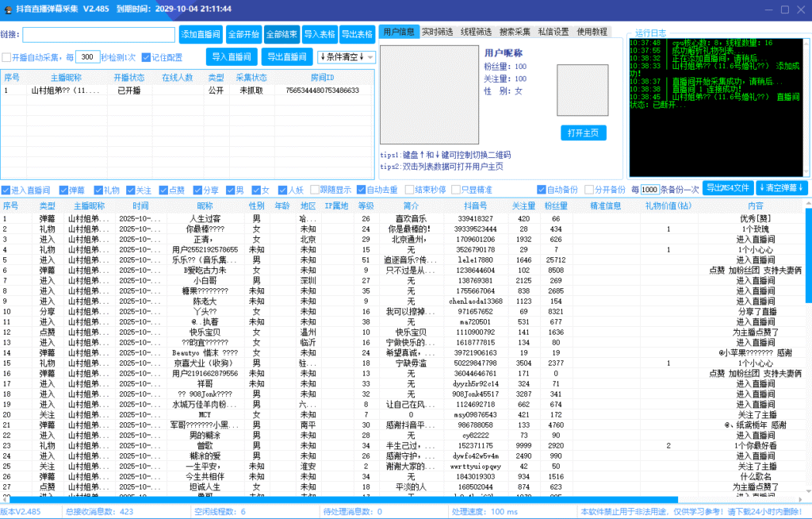Uncheck the 记住配置 option
The width and height of the screenshot is (812, 519).
[x=146, y=58]
